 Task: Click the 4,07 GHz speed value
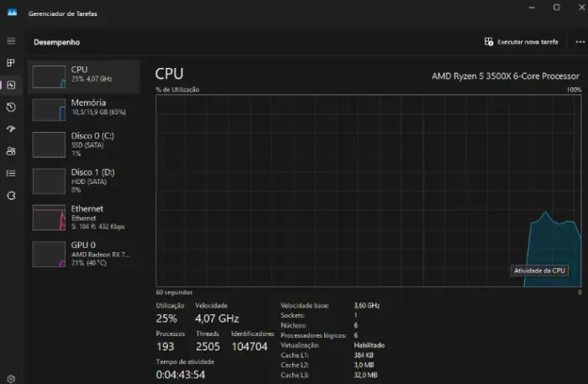click(x=217, y=318)
